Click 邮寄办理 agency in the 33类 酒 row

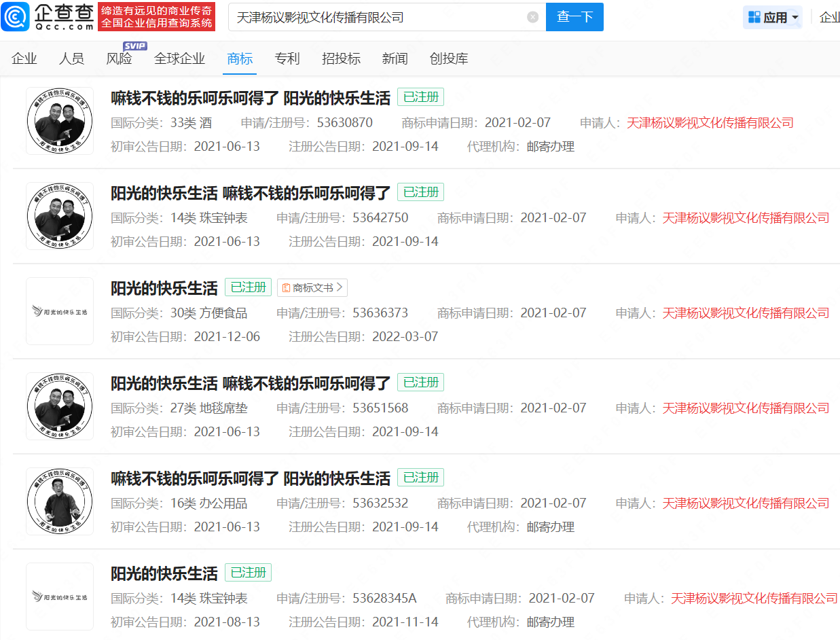click(551, 147)
